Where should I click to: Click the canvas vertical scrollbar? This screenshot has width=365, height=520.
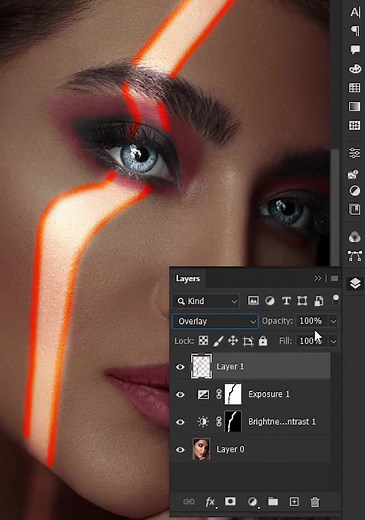335,207
